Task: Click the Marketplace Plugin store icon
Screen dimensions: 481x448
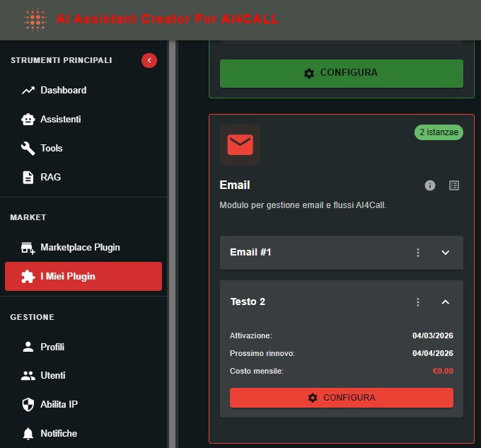Action: click(x=28, y=248)
